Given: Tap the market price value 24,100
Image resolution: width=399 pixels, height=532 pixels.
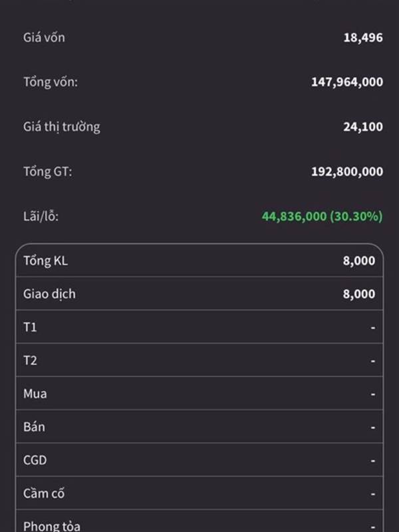Looking at the screenshot, I should 363,127.
